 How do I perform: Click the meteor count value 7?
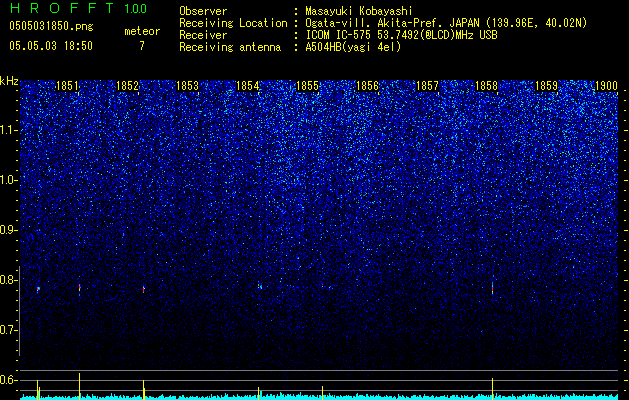(x=142, y=46)
